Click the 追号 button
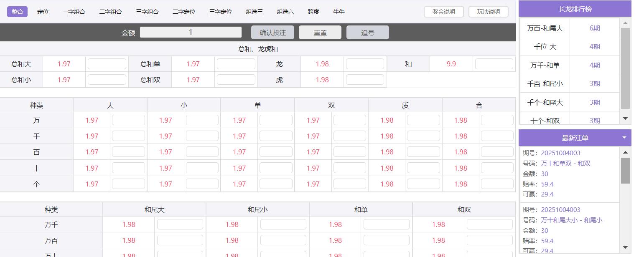The image size is (644, 257). coord(367,32)
